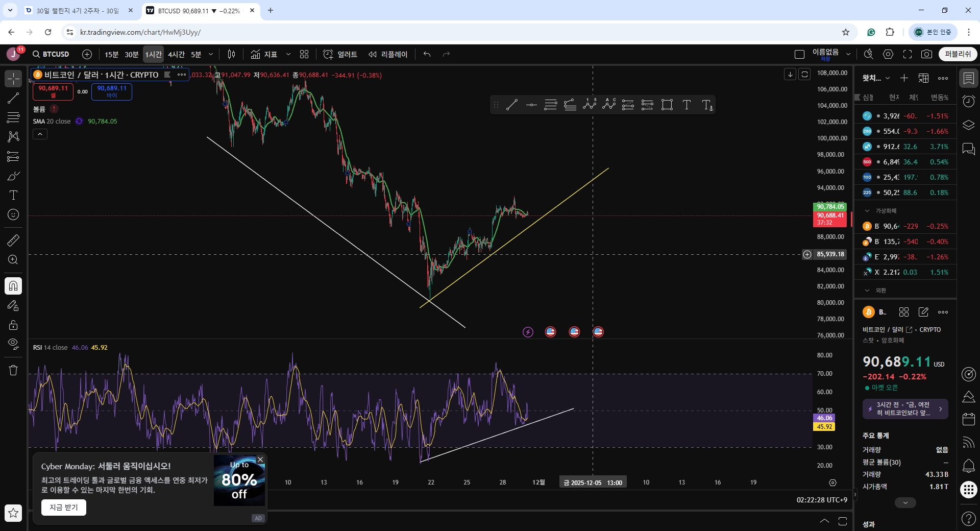
Task: Switch to the 15분 timeframe
Action: [111, 54]
